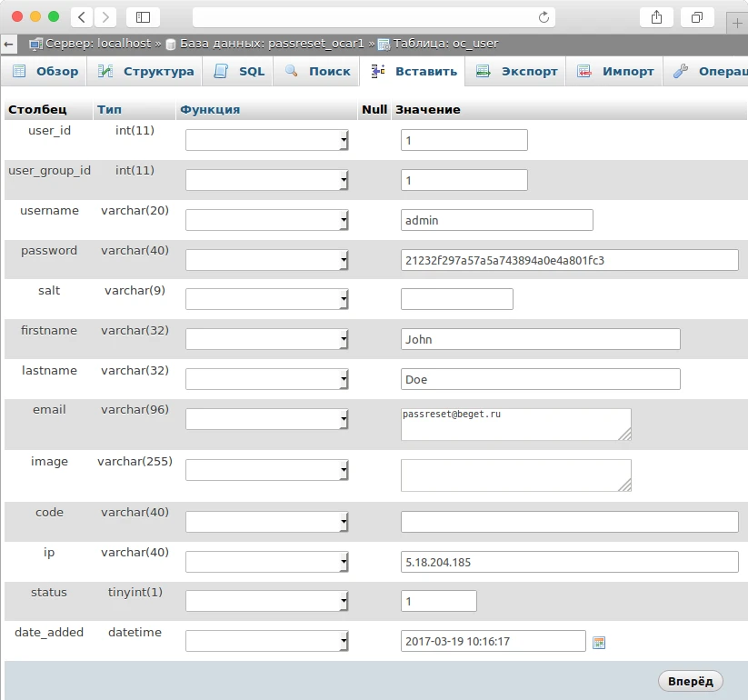
Task: Collapse the phpMyAdmin navigation panel arrow
Action: 9,44
